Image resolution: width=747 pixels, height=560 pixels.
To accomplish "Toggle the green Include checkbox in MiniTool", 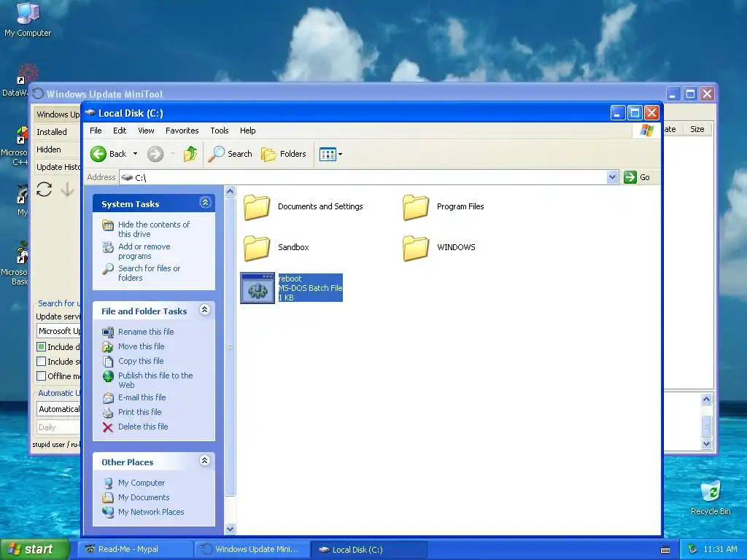I will point(42,346).
